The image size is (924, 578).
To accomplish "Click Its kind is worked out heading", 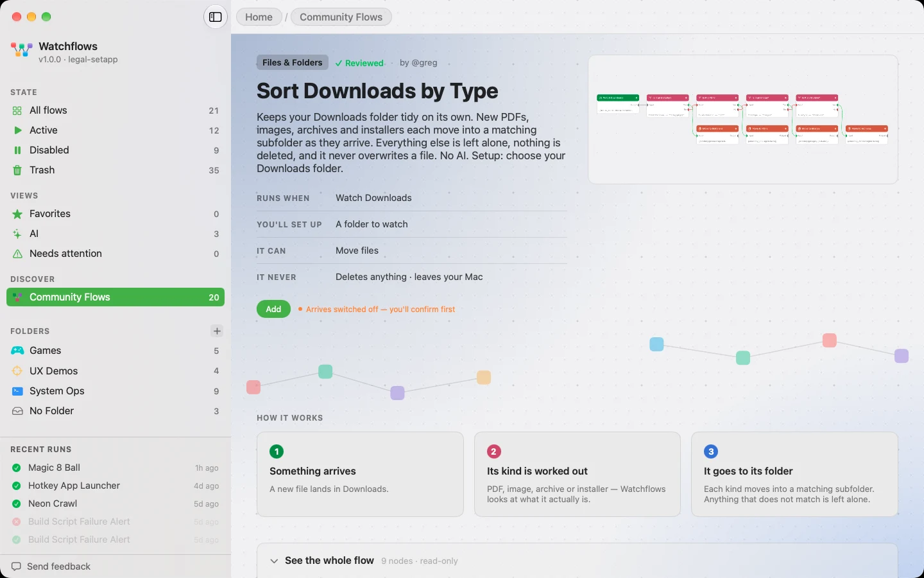I will [537, 471].
